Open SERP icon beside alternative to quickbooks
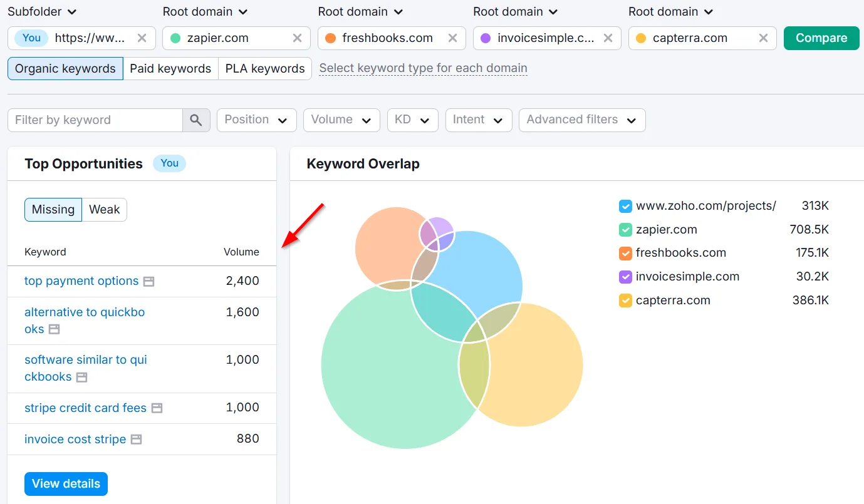864x504 pixels. (x=55, y=329)
